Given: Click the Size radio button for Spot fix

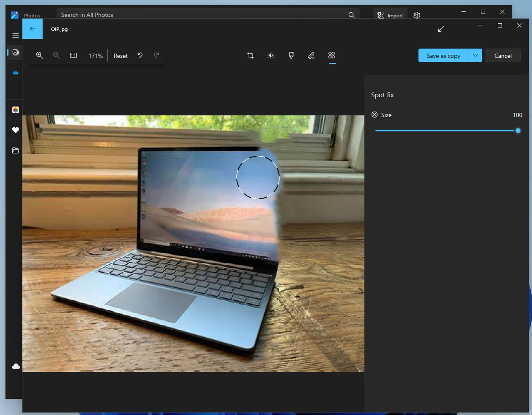Looking at the screenshot, I should tap(374, 115).
